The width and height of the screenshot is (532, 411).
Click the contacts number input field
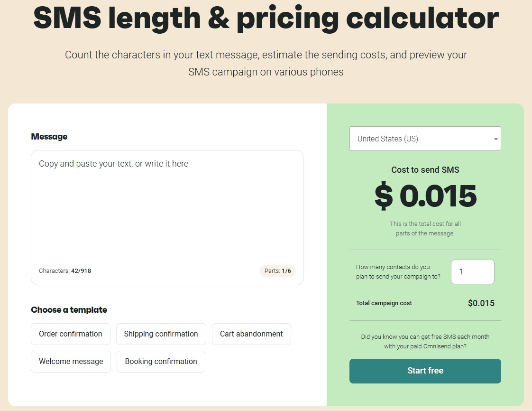(472, 272)
